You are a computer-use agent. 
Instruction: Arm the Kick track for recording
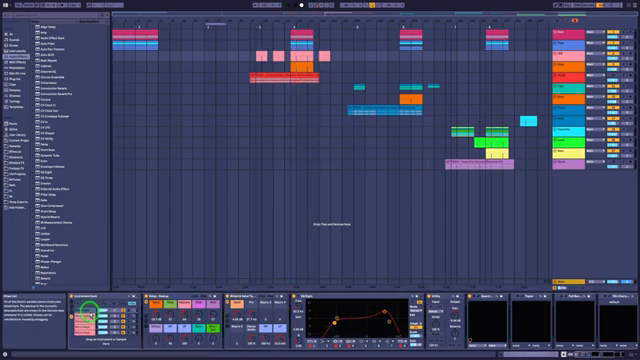(631, 32)
